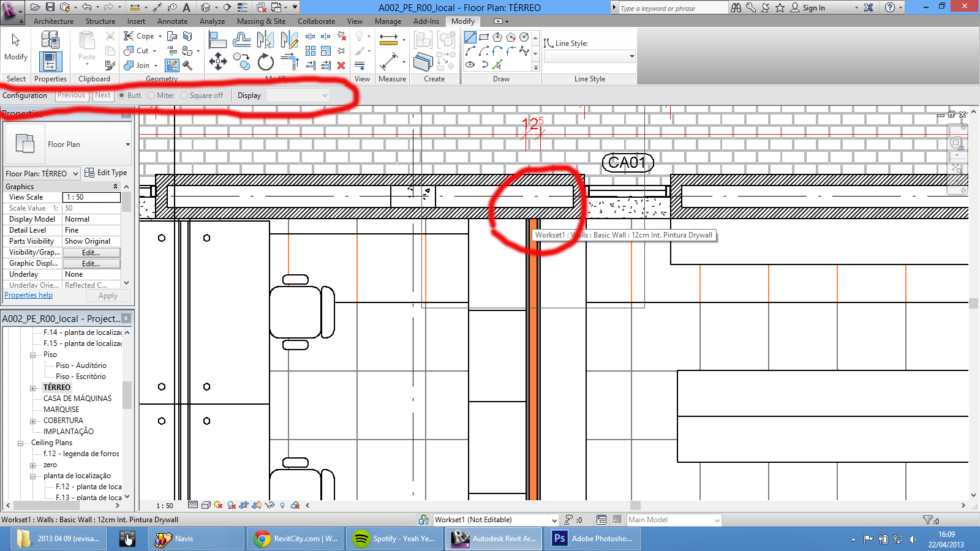The width and height of the screenshot is (980, 551).
Task: Select CASA DE MÁQUINAS view in browser
Action: (x=78, y=399)
